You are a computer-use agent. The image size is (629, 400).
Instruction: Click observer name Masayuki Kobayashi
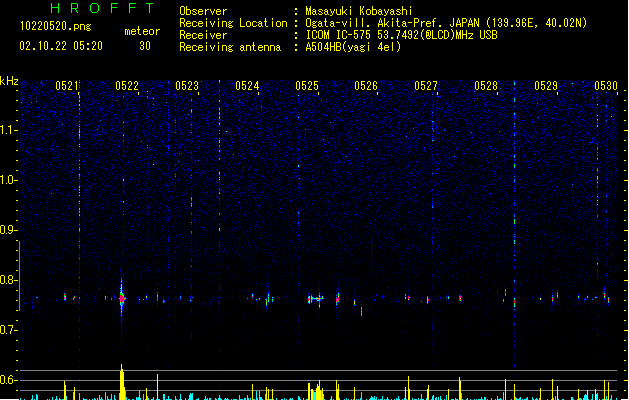pos(359,11)
